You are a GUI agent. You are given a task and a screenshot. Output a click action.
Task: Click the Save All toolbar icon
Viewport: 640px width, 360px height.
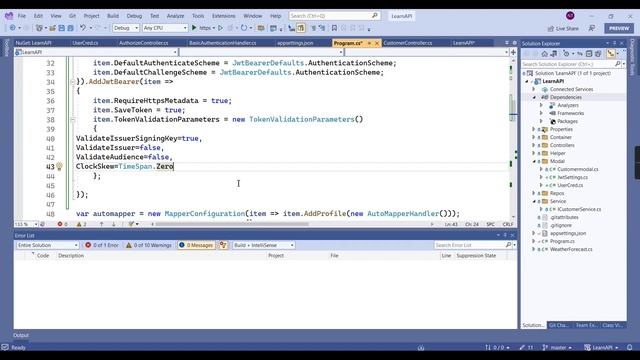70,28
